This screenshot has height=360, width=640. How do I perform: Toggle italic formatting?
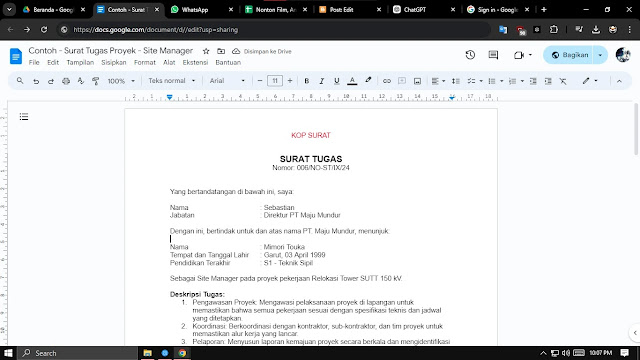(x=322, y=81)
